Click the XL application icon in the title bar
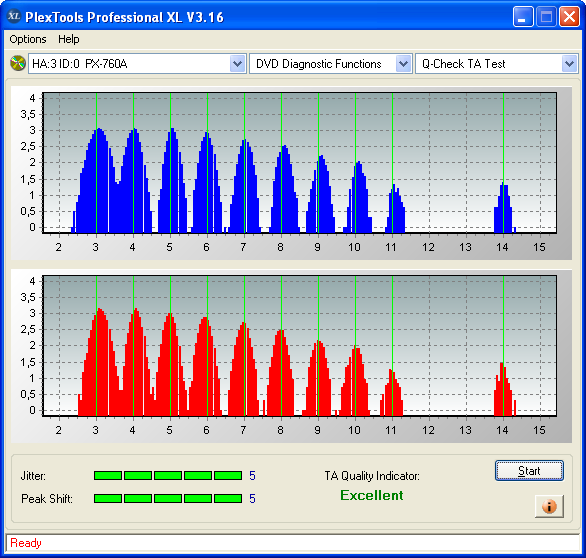Screen dimensions: 586x558 pos(14,16)
